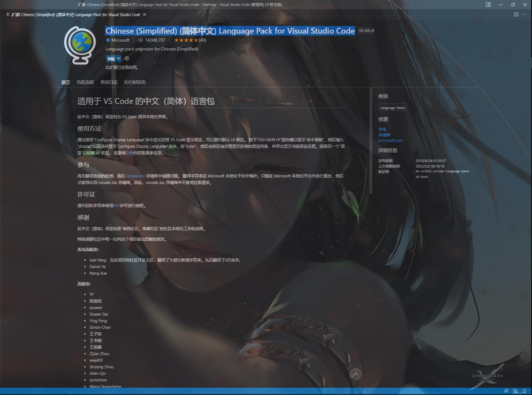
Task: Click contributor Neng Xue list item
Action: pyautogui.click(x=98, y=273)
